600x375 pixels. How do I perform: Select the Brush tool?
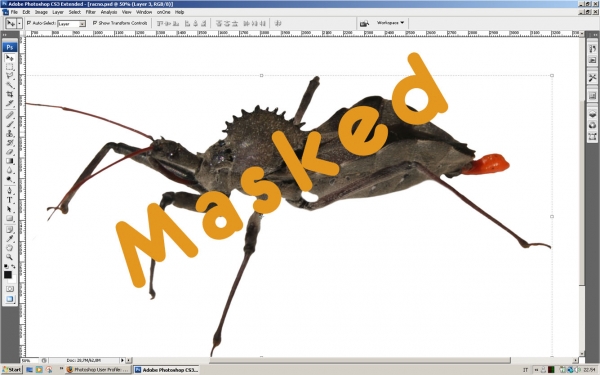pos(10,124)
